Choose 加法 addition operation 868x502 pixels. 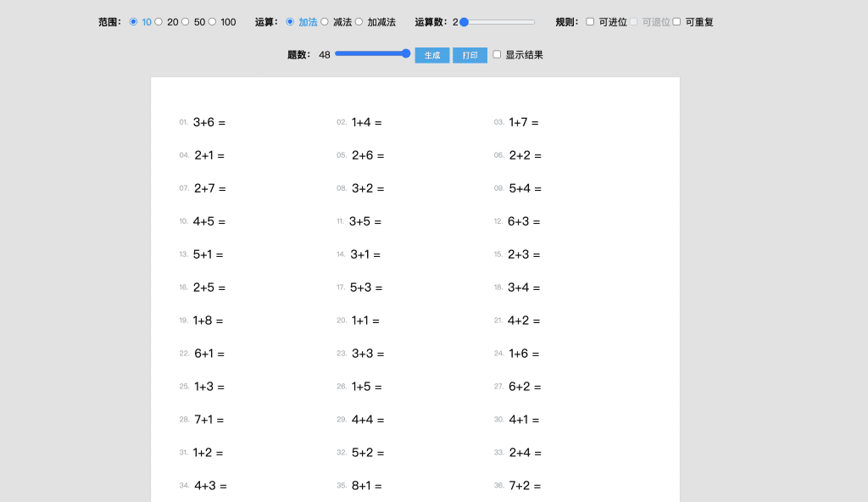click(290, 21)
